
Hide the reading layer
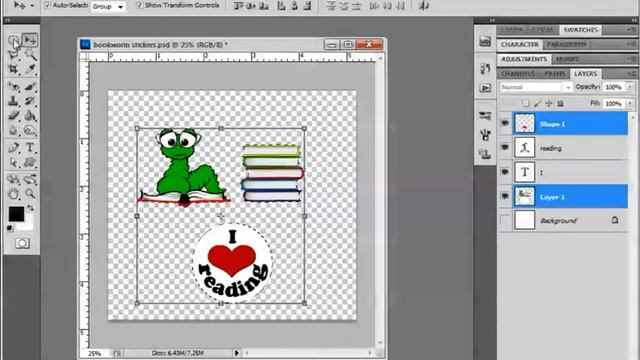click(x=505, y=147)
